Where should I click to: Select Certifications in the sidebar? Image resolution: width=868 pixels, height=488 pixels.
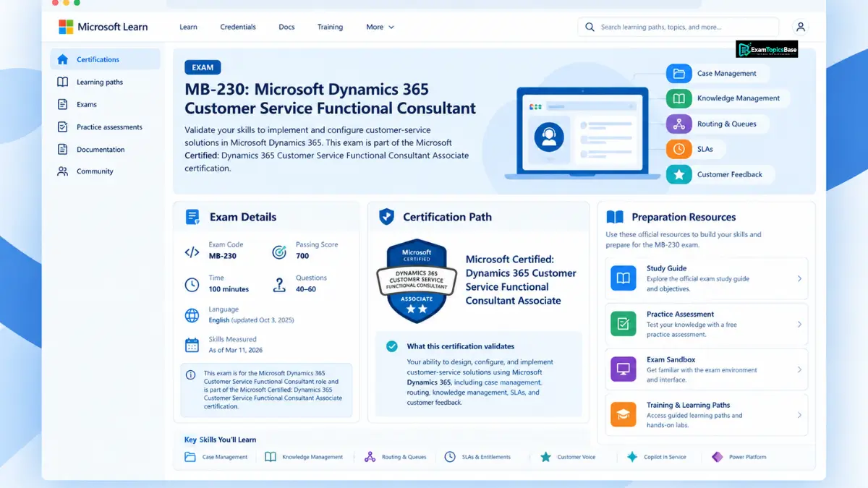click(106, 59)
